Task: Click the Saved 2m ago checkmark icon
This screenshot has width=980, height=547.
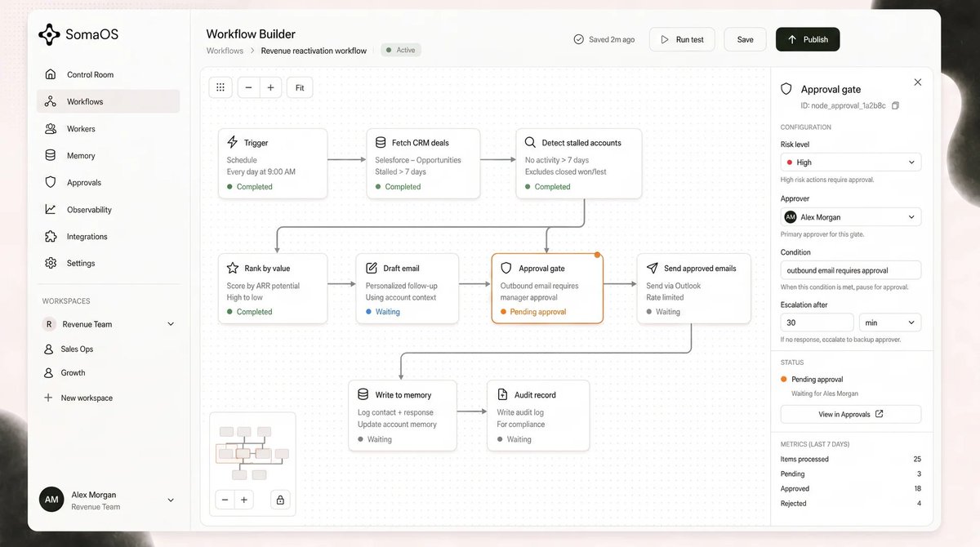Action: coord(578,39)
